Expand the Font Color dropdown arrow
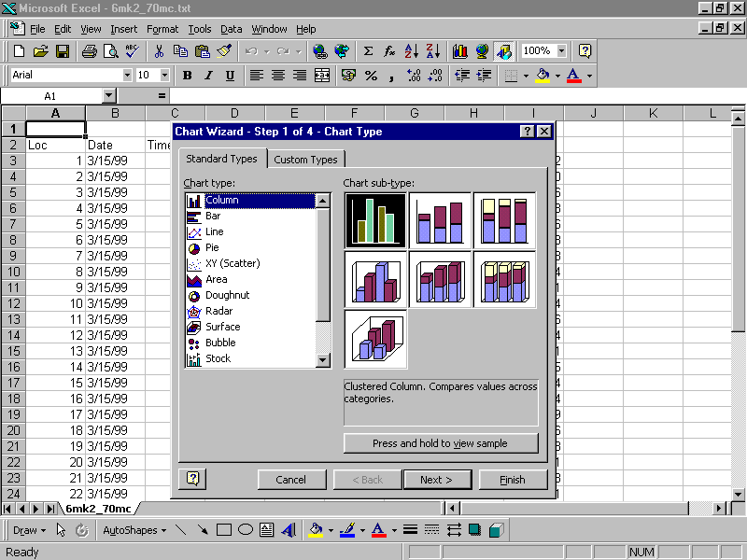The width and height of the screenshot is (747, 560). click(x=589, y=76)
